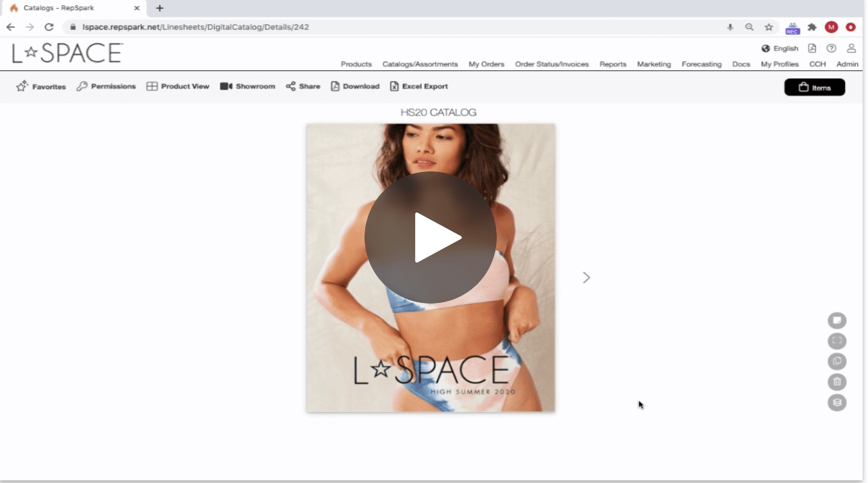The width and height of the screenshot is (868, 483).
Task: Open the layers stack floating button
Action: (x=837, y=403)
